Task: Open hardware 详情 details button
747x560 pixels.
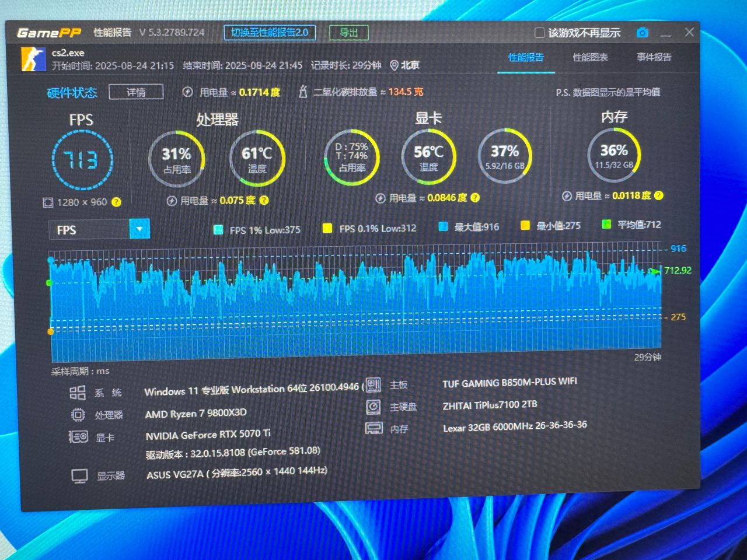Action: click(136, 92)
